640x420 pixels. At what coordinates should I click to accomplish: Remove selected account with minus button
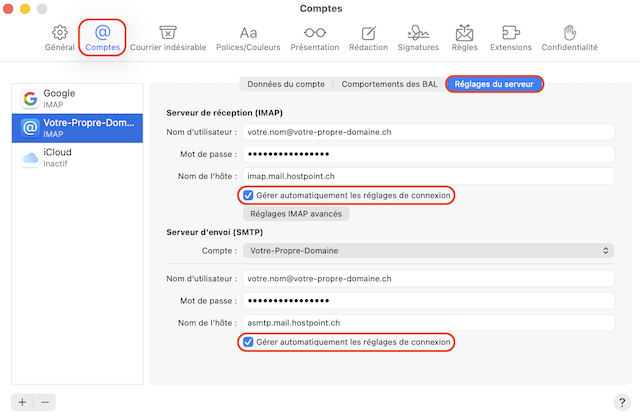pos(45,402)
